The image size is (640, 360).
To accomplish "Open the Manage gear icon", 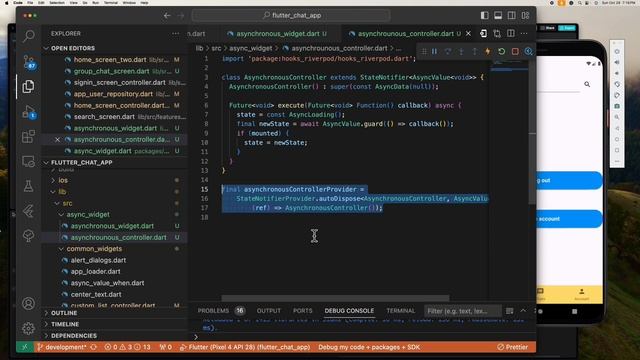I will (x=28, y=328).
